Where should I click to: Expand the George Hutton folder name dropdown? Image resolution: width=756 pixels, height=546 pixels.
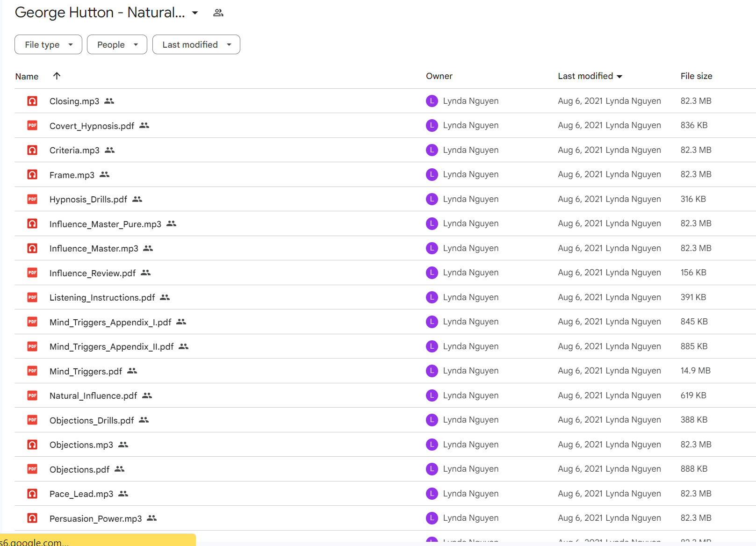195,13
